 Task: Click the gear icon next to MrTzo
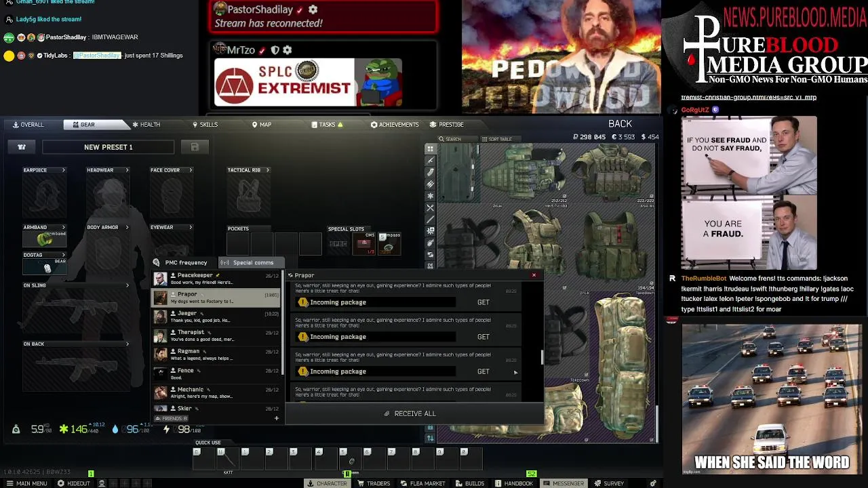click(287, 50)
